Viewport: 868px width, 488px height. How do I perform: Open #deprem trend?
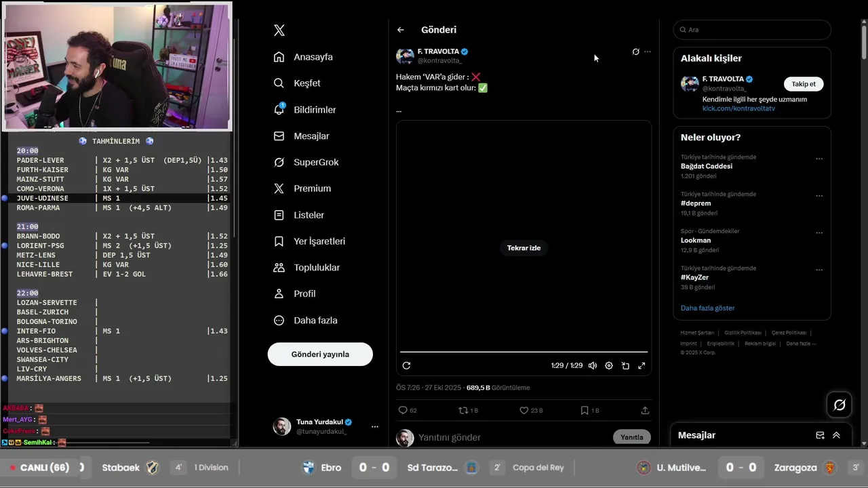[696, 203]
